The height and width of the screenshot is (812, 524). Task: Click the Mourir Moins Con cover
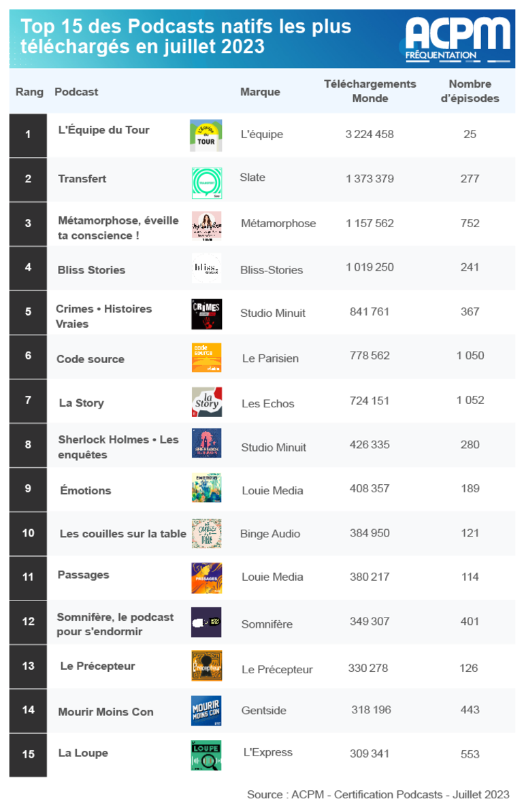(206, 711)
